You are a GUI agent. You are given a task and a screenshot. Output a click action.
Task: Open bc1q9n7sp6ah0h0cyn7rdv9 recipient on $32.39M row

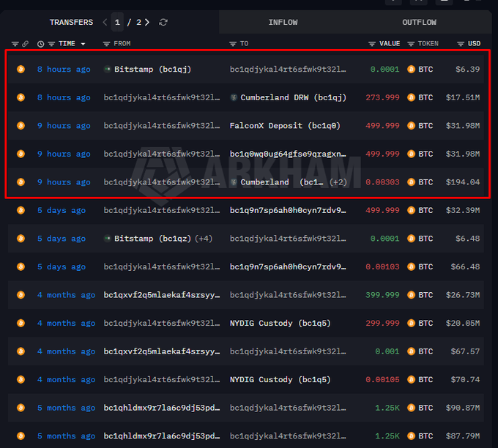[x=288, y=210]
